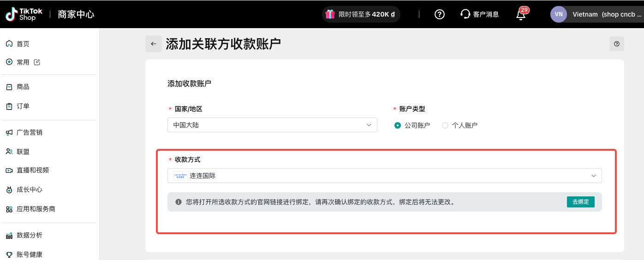Select the 公司账户 radio button
Image resolution: width=644 pixels, height=260 pixels.
[398, 125]
